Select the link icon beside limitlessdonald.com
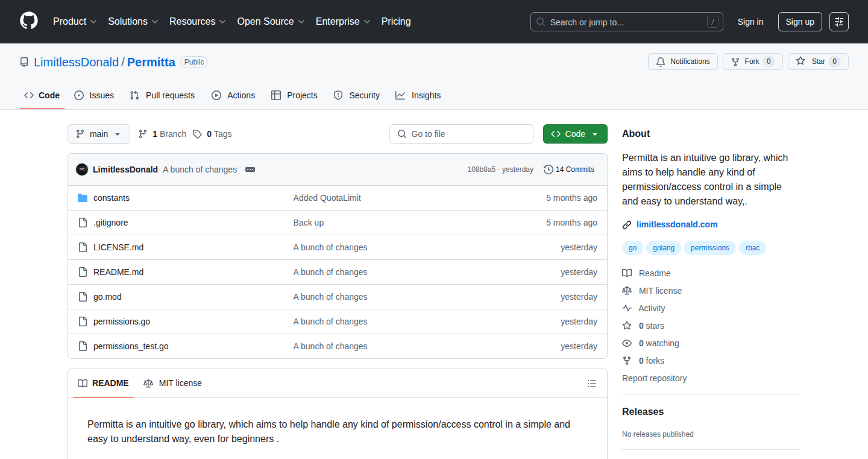868x459 pixels. (x=627, y=224)
